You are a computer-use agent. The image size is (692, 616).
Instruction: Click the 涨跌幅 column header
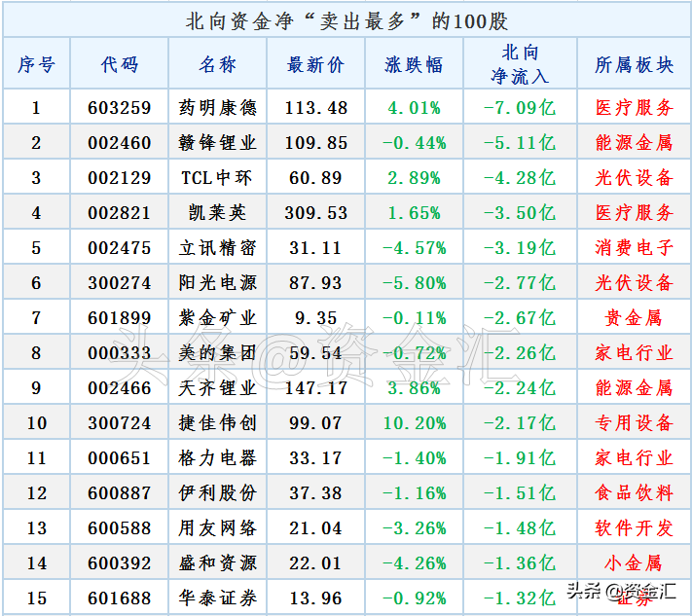coord(414,65)
